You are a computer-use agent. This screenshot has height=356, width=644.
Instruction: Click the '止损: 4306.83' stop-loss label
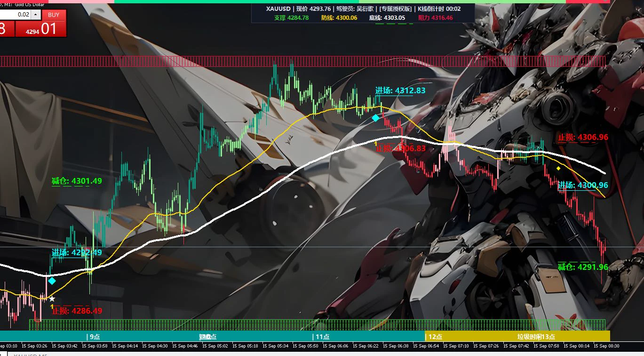point(400,148)
